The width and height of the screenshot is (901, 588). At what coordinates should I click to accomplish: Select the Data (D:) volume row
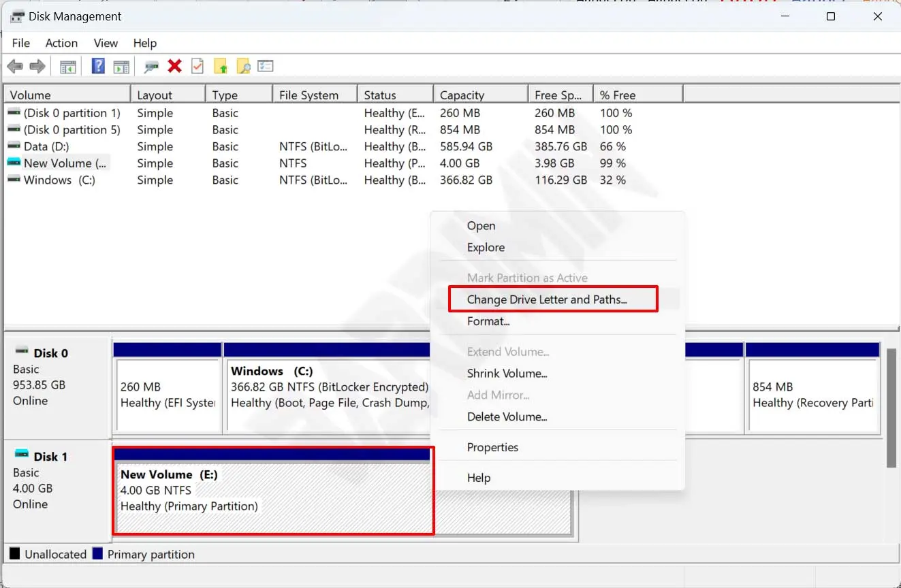(46, 146)
